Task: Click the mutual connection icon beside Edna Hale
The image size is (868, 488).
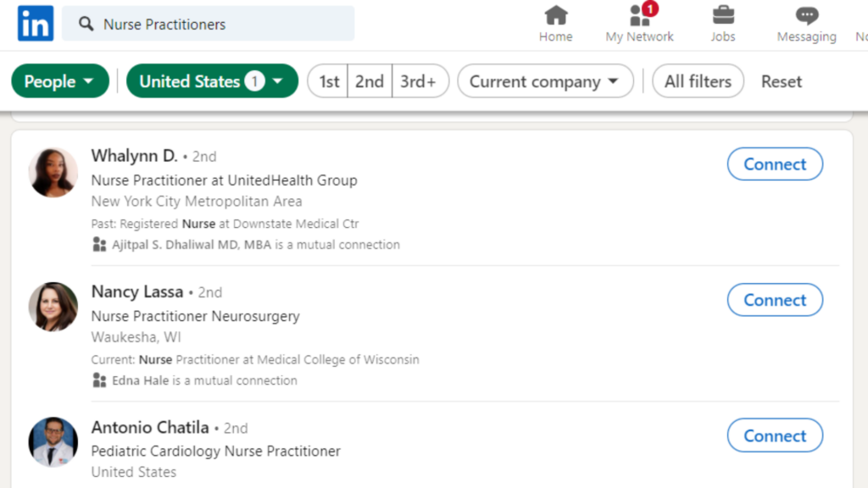Action: pyautogui.click(x=99, y=380)
